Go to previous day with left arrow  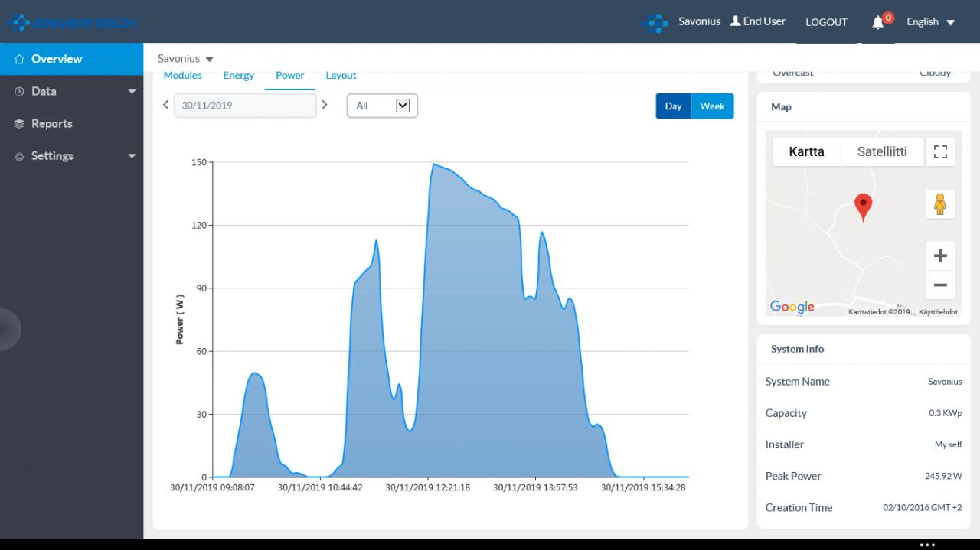point(165,105)
